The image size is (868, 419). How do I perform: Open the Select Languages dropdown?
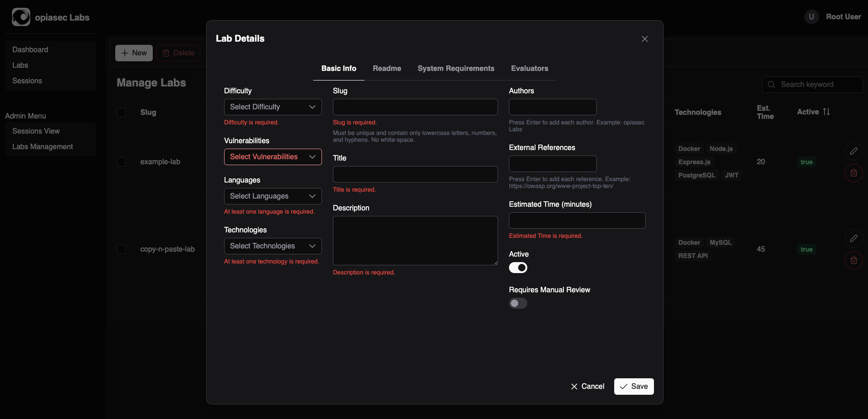pos(273,196)
